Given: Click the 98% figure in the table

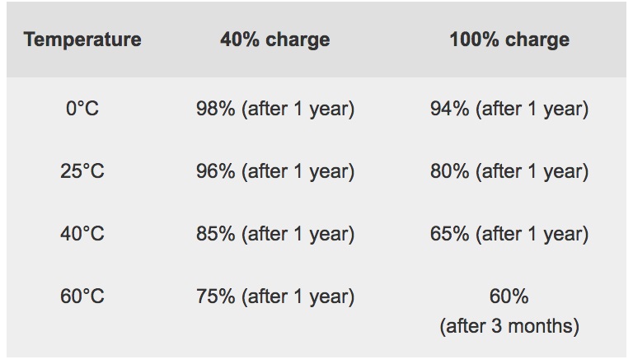Looking at the screenshot, I should click(215, 109).
